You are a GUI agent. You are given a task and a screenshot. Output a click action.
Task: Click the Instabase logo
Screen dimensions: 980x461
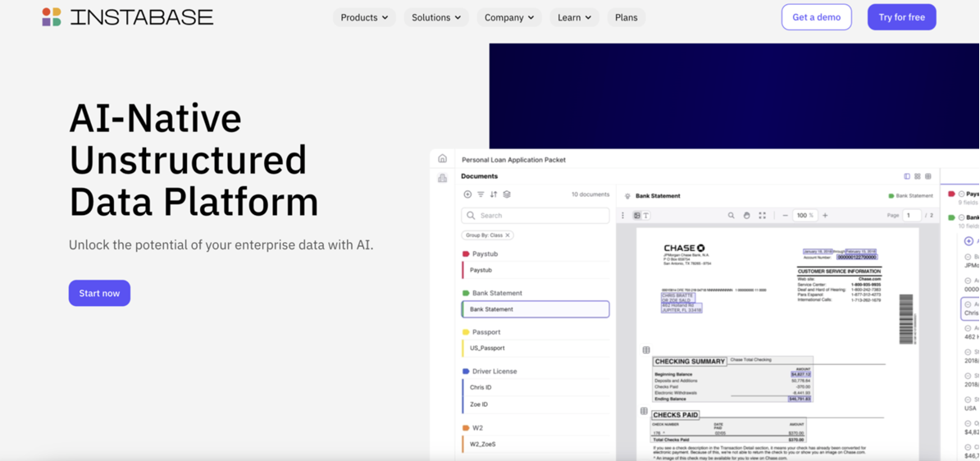coord(127,17)
